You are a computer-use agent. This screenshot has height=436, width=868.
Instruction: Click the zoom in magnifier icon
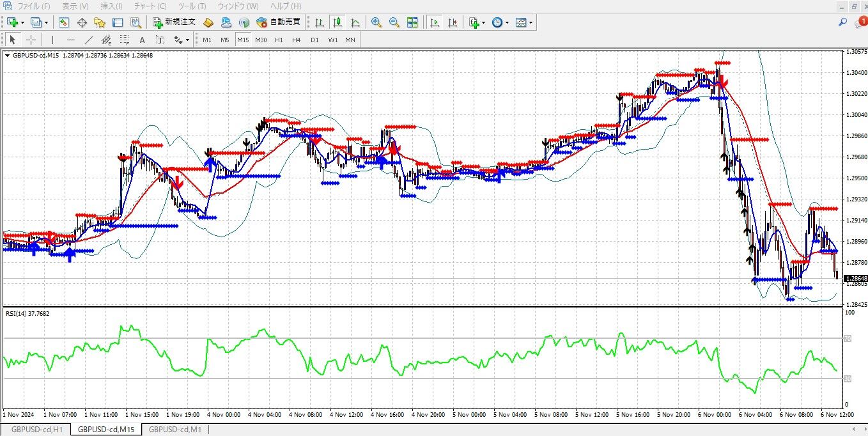click(376, 22)
